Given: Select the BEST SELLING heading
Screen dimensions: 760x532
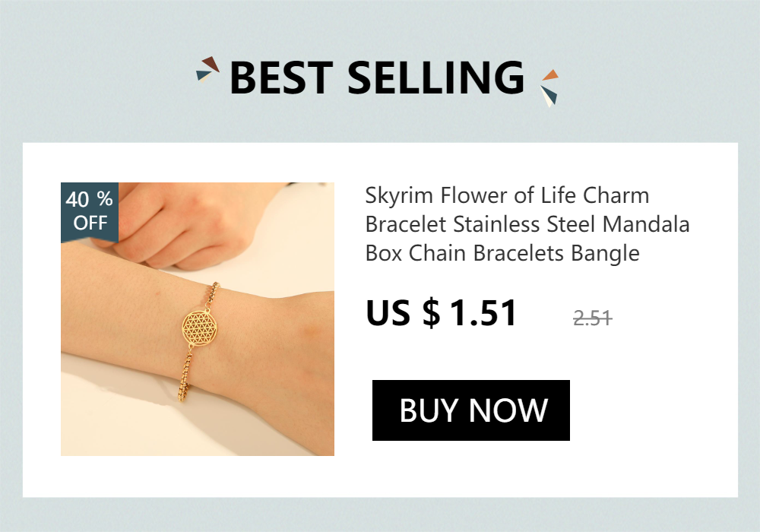Looking at the screenshot, I should tap(377, 78).
